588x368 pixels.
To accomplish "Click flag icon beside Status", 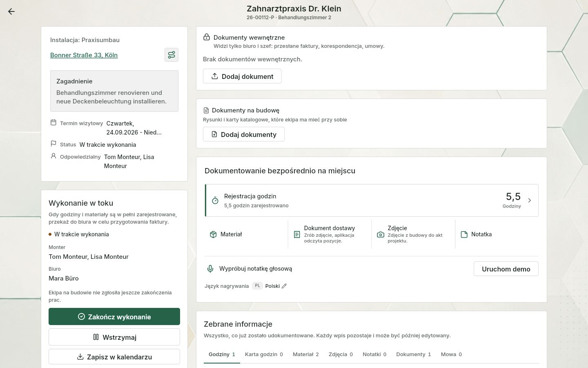I will (x=53, y=144).
